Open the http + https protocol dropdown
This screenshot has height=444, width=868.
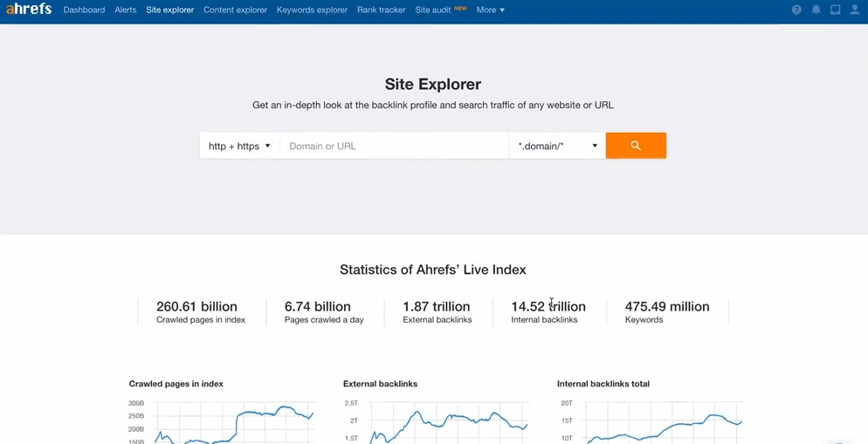pos(239,146)
